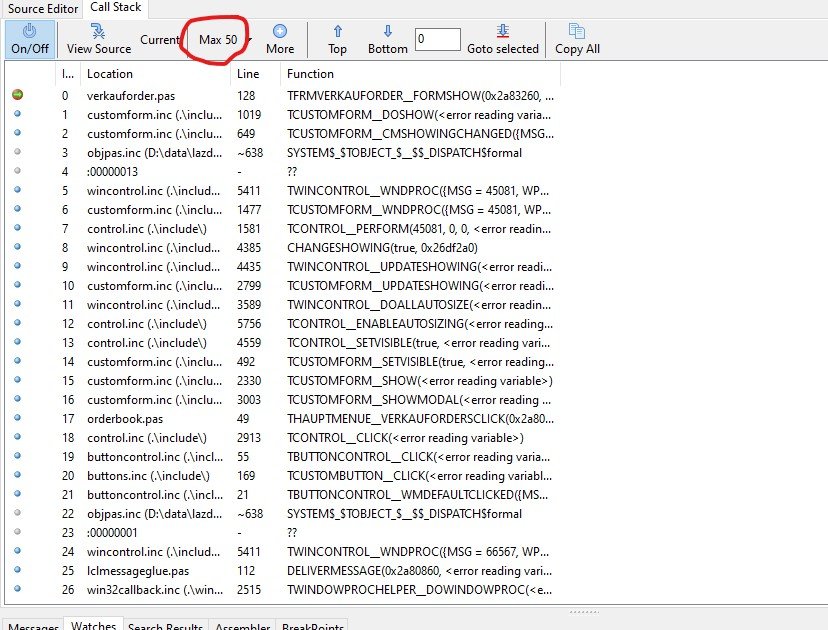The image size is (828, 630).
Task: Switch to the BreakPoints tab
Action: pyautogui.click(x=313, y=625)
